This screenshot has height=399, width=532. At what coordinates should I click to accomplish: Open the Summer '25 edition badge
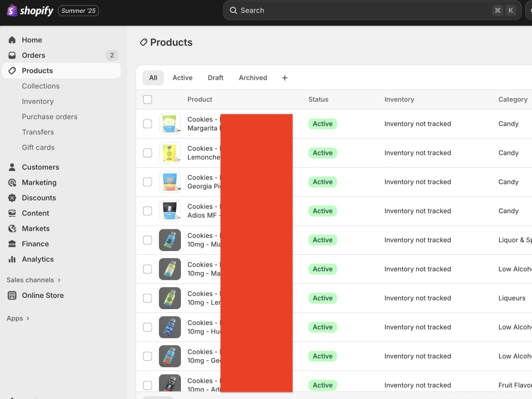78,11
